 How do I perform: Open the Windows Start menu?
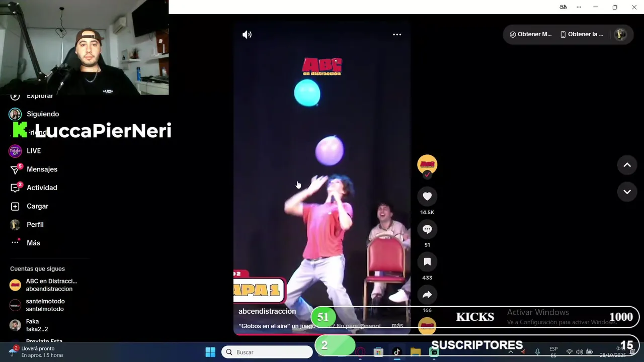point(210,352)
